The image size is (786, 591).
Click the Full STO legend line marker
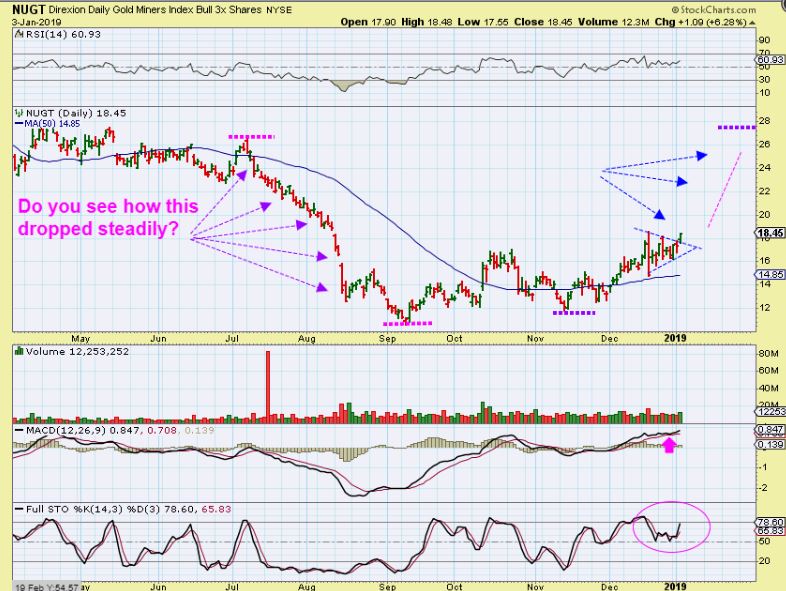pos(19,509)
